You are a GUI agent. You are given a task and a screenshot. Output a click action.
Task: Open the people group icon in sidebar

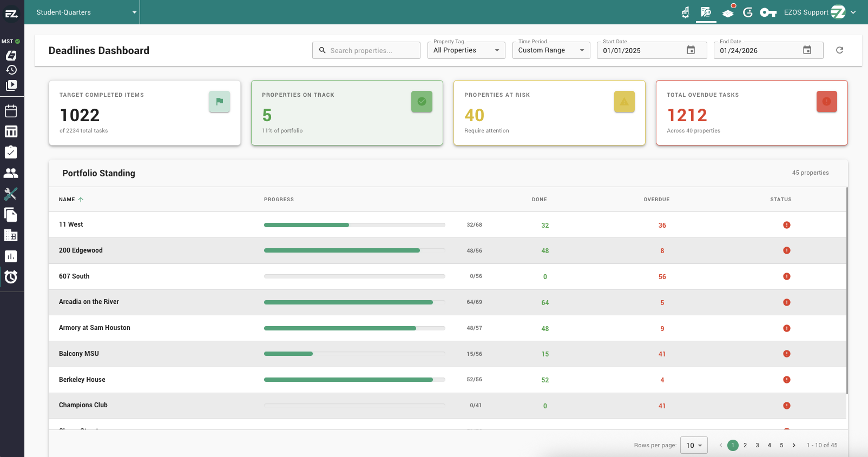(x=11, y=173)
